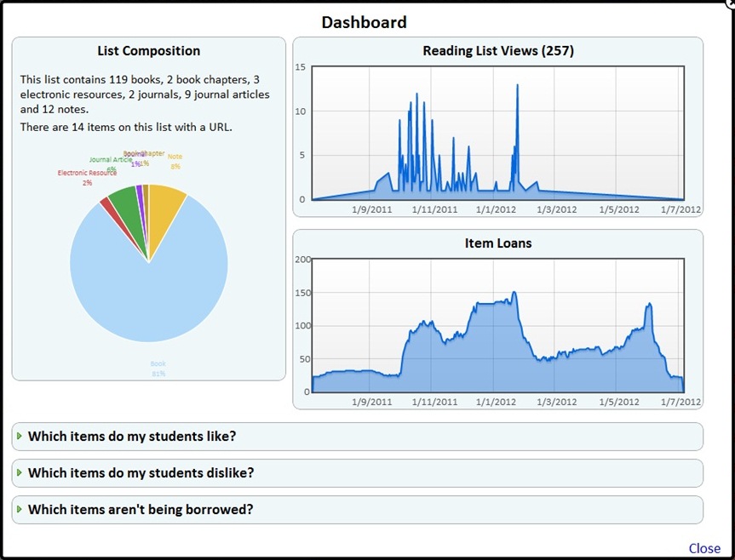Click the "Reading List Views (257)" chart title
The height and width of the screenshot is (560, 735).
[498, 51]
